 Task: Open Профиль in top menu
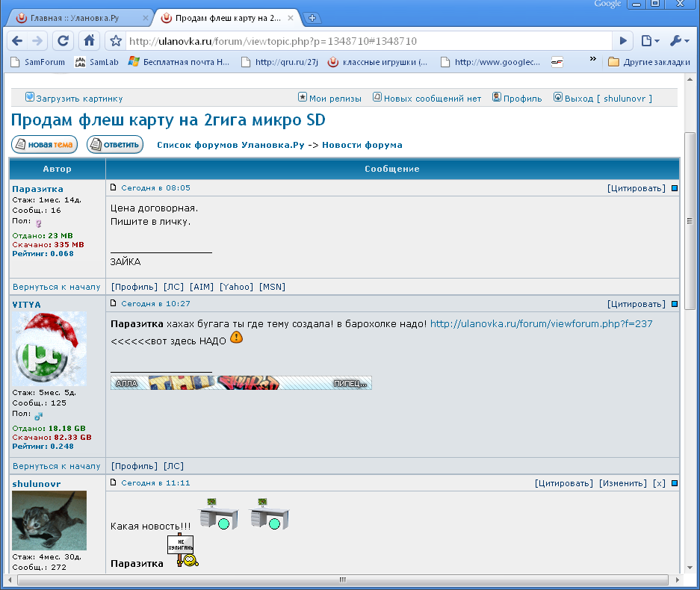tap(517, 98)
